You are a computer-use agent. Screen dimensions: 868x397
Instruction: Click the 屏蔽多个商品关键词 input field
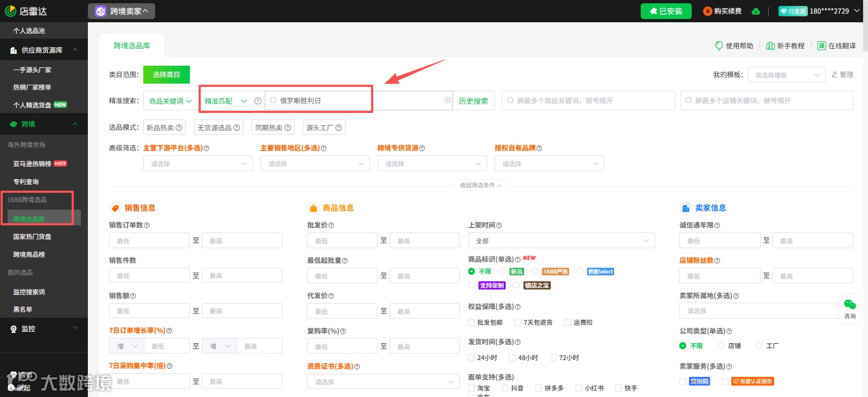[x=589, y=100]
